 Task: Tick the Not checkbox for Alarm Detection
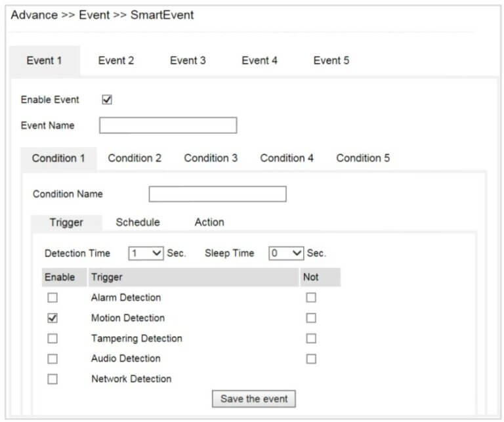click(x=311, y=298)
